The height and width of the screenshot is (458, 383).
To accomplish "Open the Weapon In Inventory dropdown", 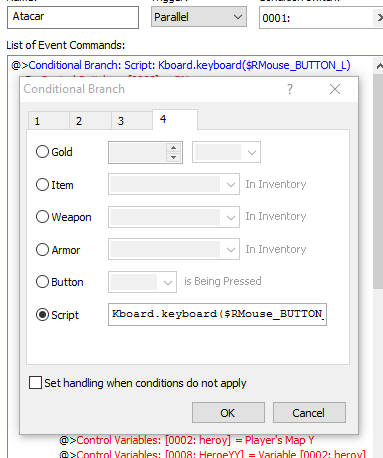I will [174, 217].
